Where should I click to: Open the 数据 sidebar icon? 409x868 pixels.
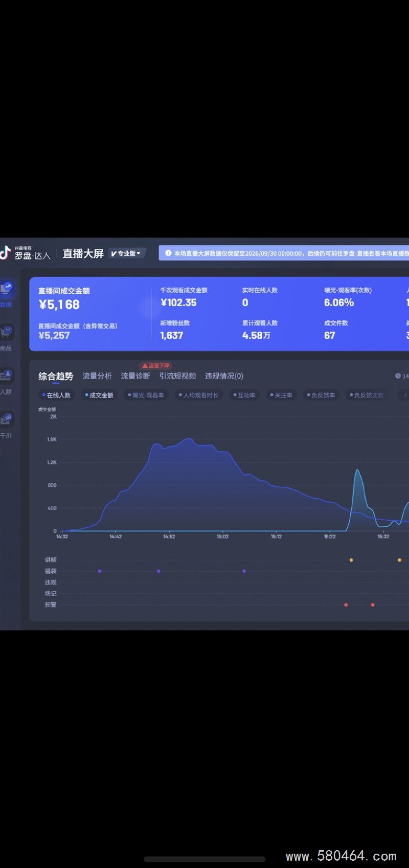pos(6,288)
